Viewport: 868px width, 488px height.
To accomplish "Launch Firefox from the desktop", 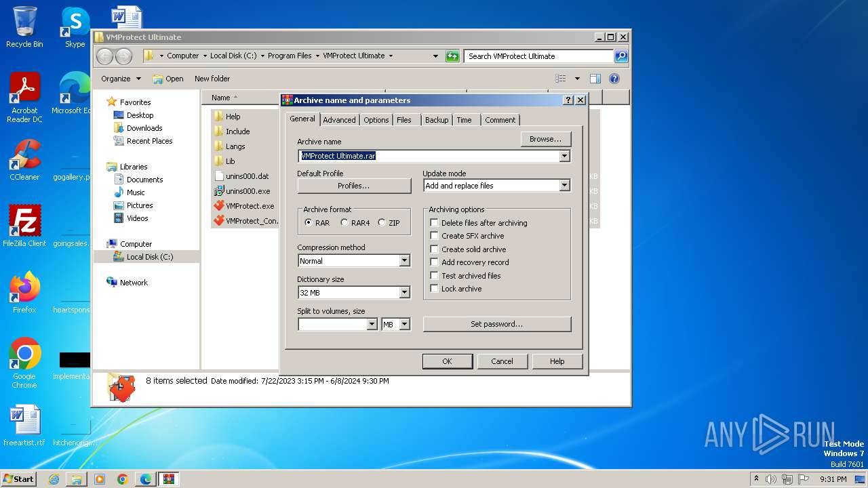I will coord(24,292).
